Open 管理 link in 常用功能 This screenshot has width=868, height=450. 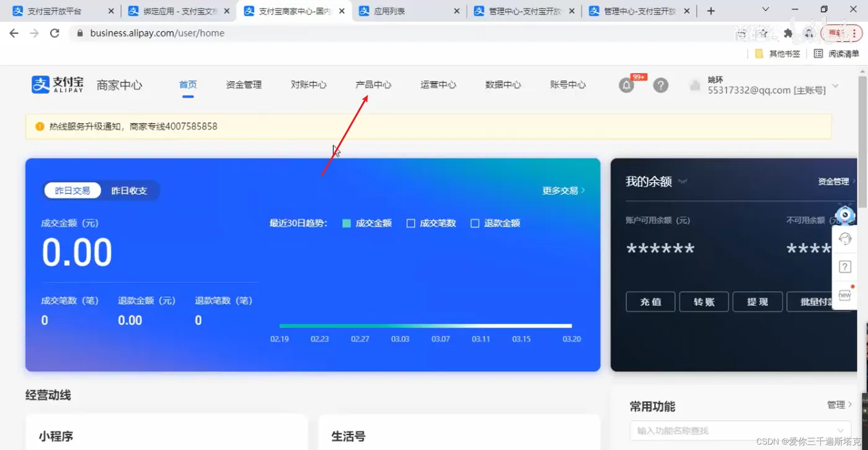839,405
